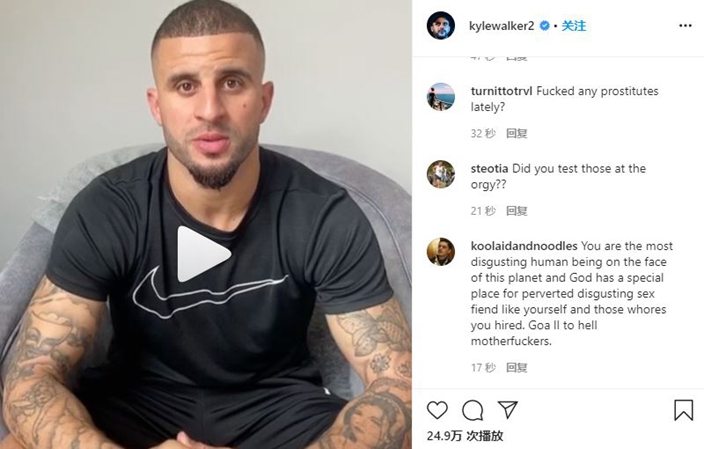The width and height of the screenshot is (704, 449).
Task: Click the blue verified badge
Action: point(544,26)
